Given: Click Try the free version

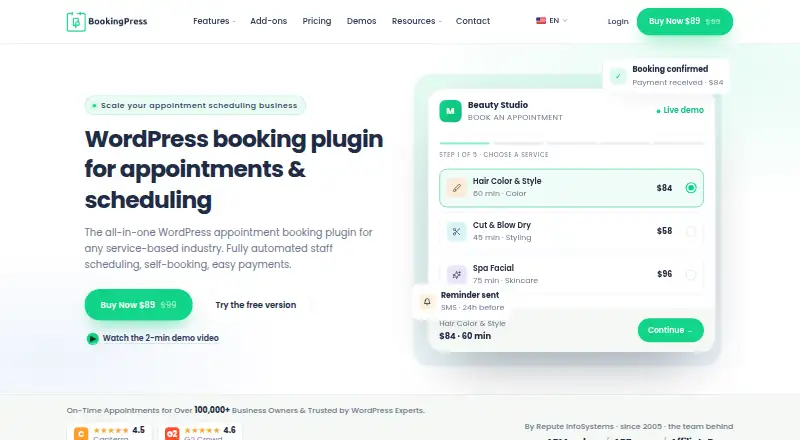Looking at the screenshot, I should (256, 305).
